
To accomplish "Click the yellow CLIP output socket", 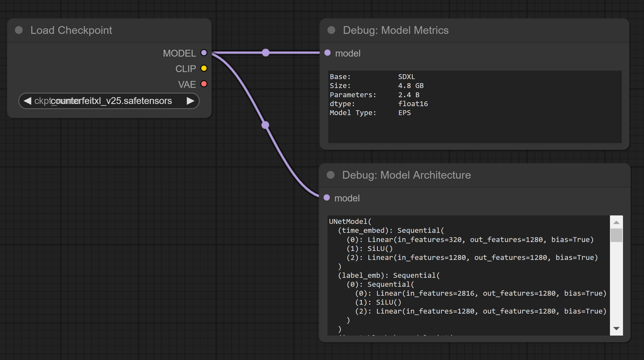I will coord(204,68).
